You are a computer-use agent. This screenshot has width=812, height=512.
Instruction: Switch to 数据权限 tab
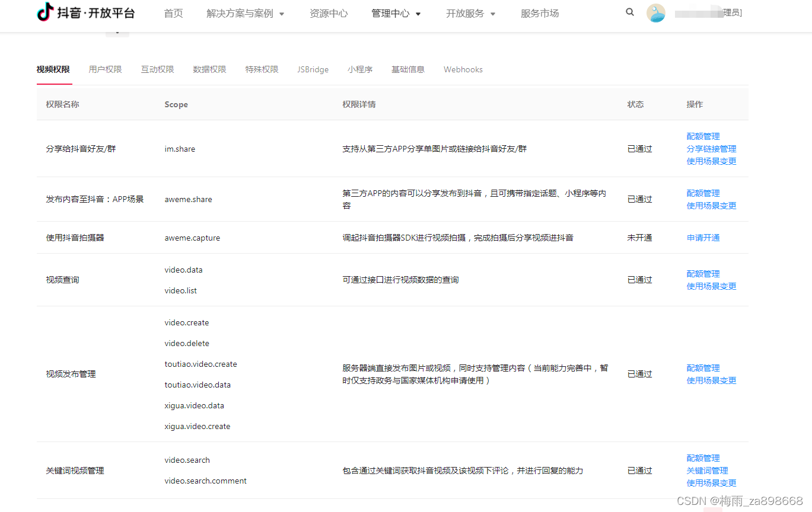pyautogui.click(x=209, y=69)
